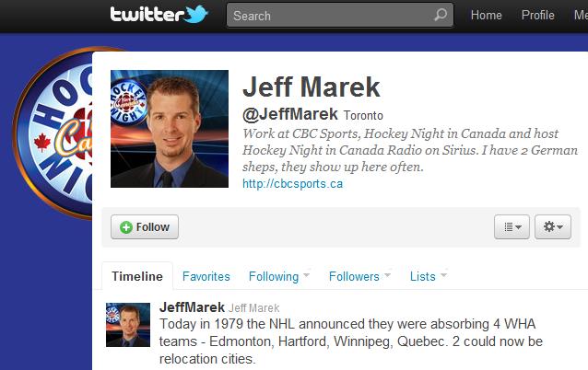
Task: Click the Twitter bird logo
Action: [196, 15]
